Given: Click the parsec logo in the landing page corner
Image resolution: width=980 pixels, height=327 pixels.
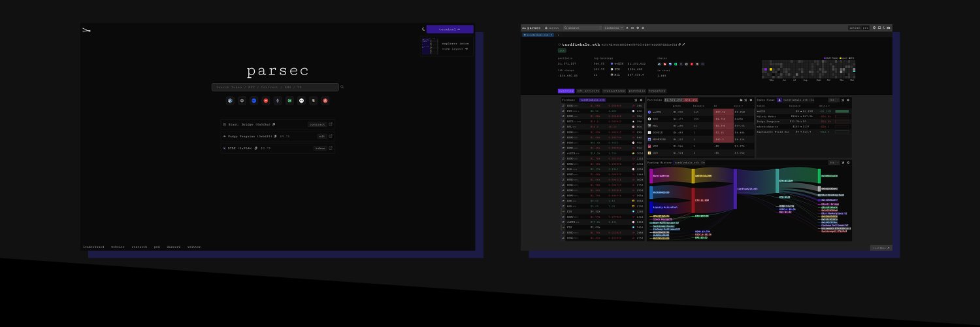Looking at the screenshot, I should (86, 29).
